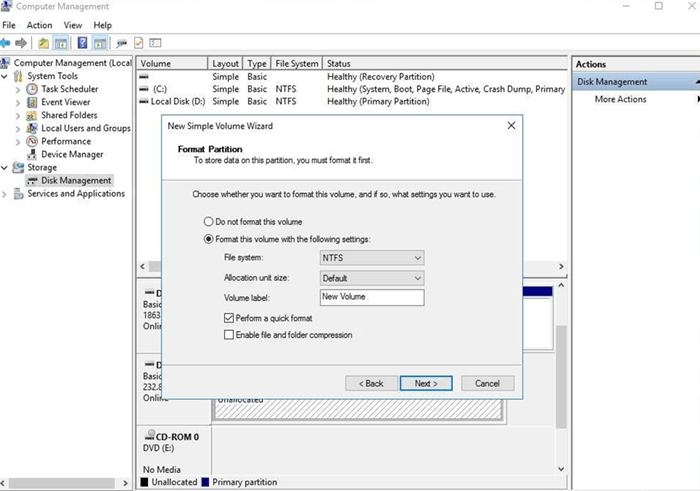Open the Allocation unit size dropdown
This screenshot has width=700, height=491.
click(372, 278)
